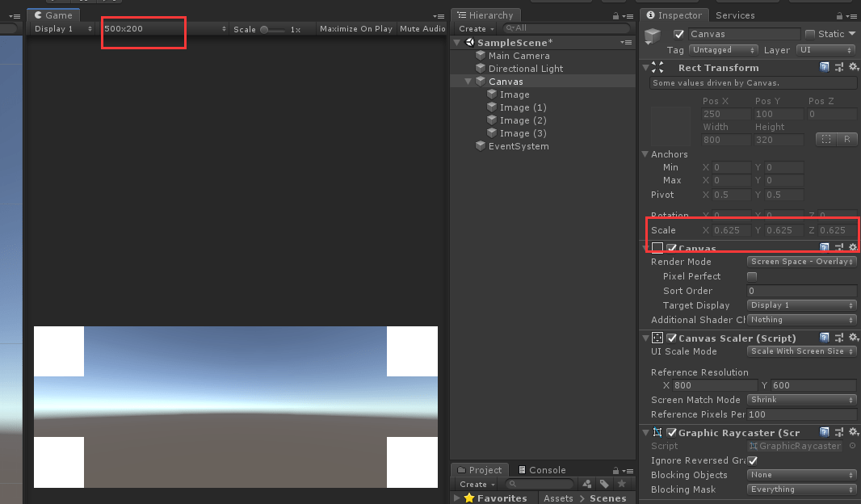Open the Hierarchy Create menu
The height and width of the screenshot is (504, 861).
476,28
